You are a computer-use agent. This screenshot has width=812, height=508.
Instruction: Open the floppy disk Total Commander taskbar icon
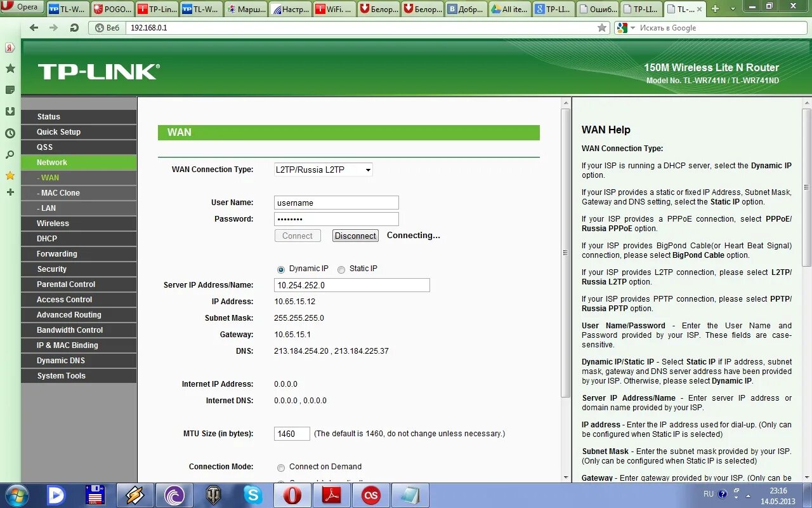coord(95,495)
